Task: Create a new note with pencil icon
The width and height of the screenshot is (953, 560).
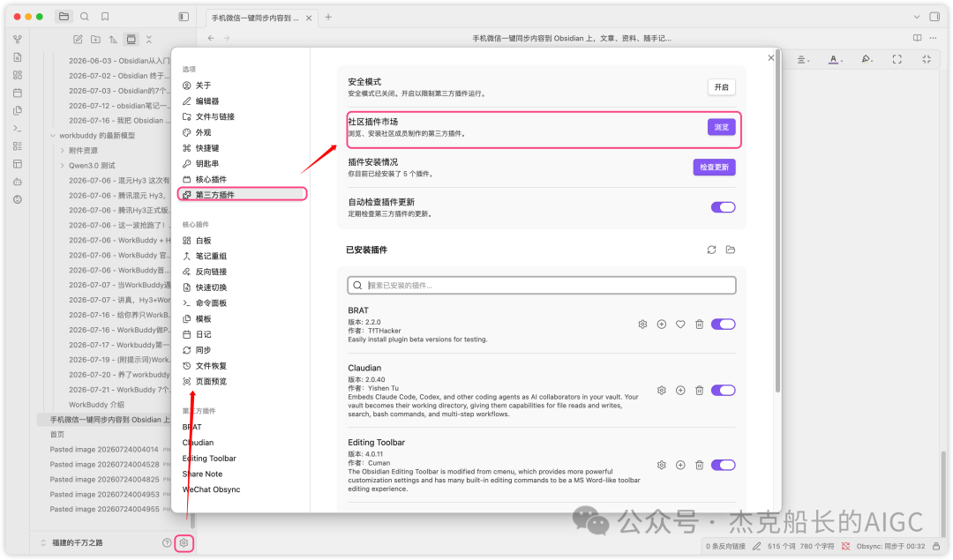Action: [x=78, y=40]
